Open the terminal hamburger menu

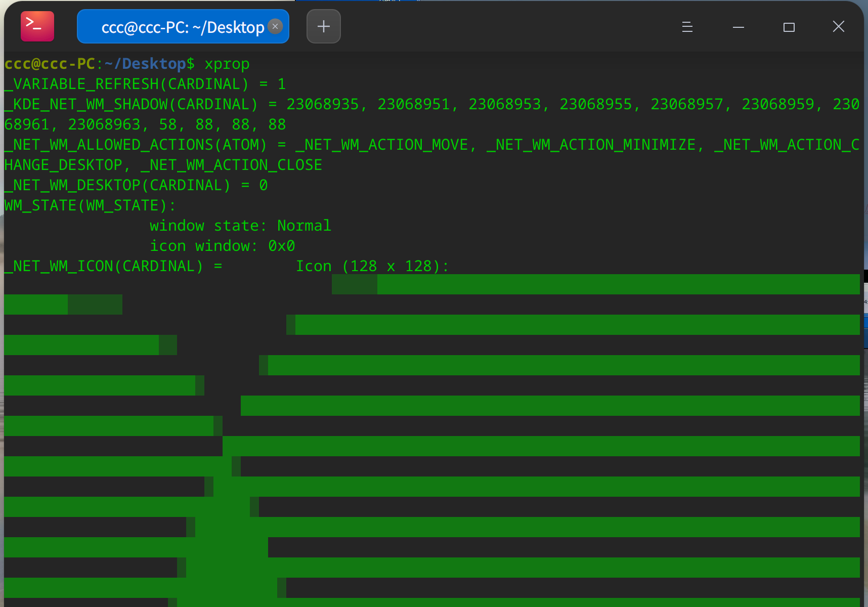point(687,27)
